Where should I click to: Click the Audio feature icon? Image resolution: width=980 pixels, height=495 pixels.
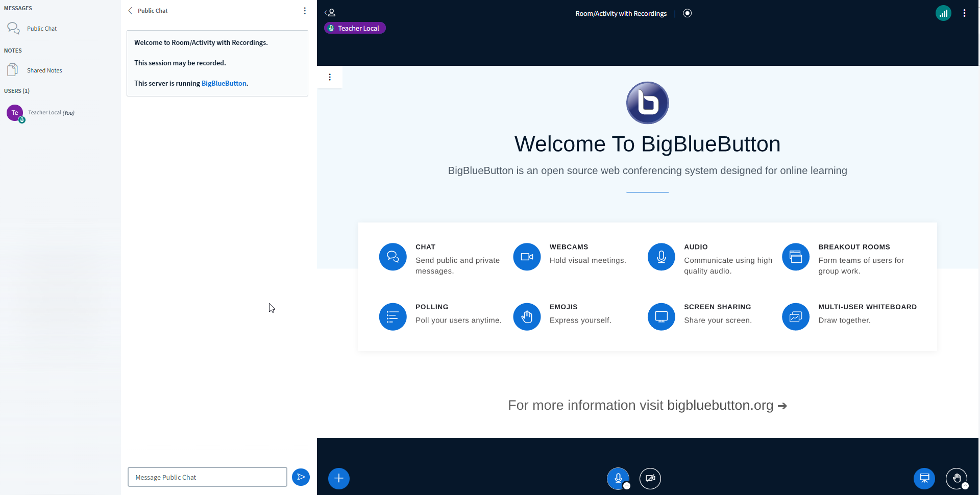tap(661, 257)
